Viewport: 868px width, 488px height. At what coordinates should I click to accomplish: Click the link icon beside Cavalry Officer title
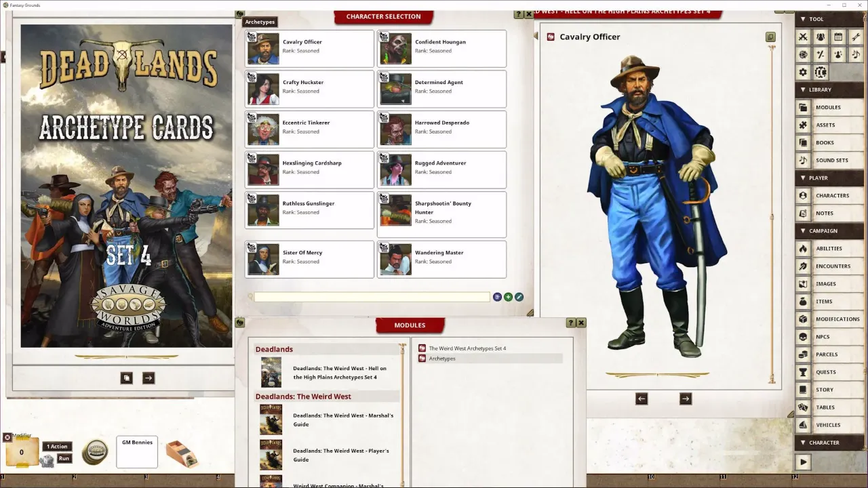click(x=551, y=37)
